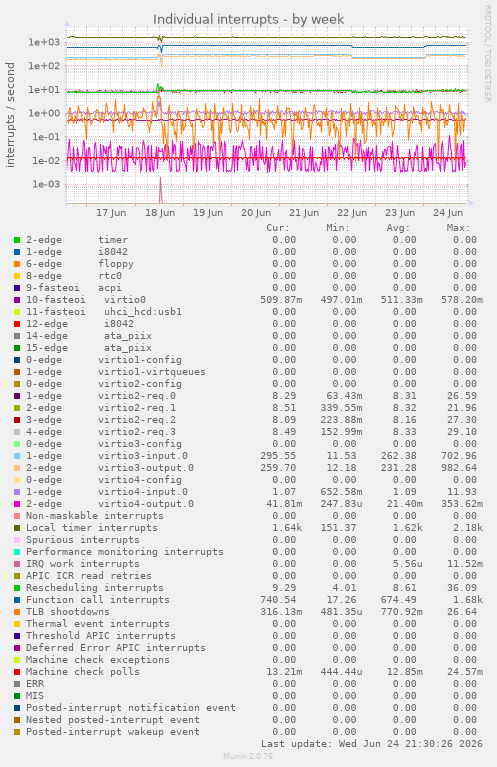Click the 20 Jun x-axis label

pos(256,213)
